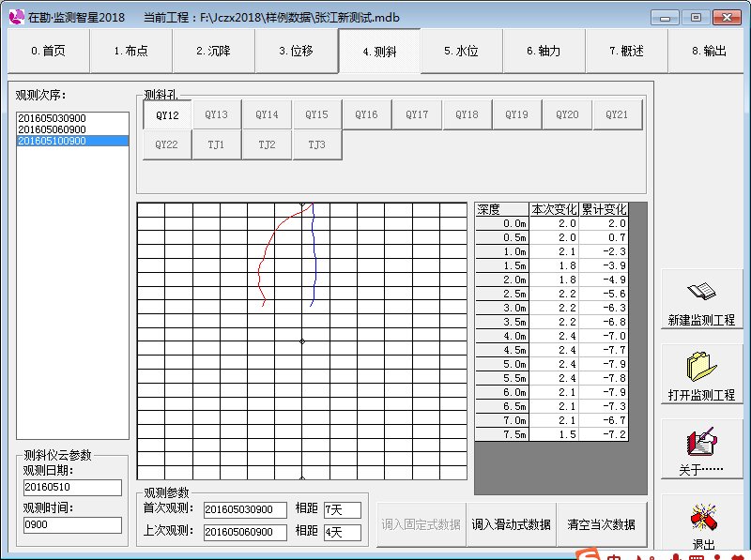
Task: Close the application window
Action: point(727,18)
